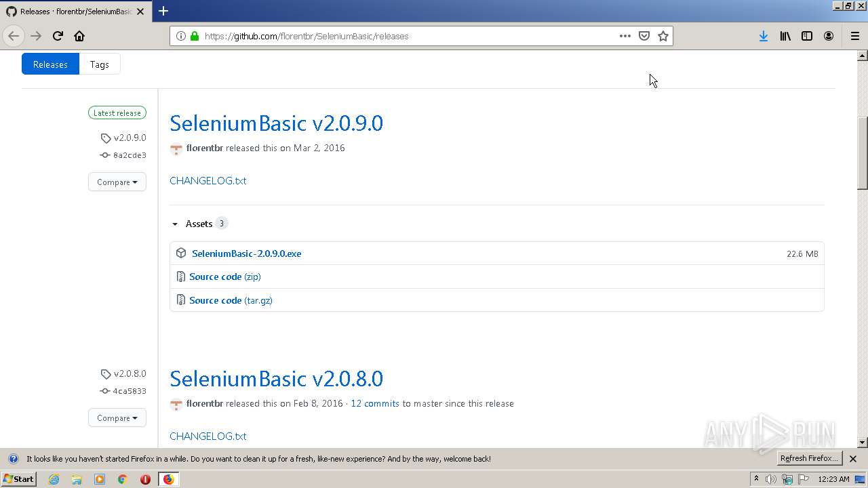Open the Firefox Library menu
868x488 pixels.
coord(785,36)
